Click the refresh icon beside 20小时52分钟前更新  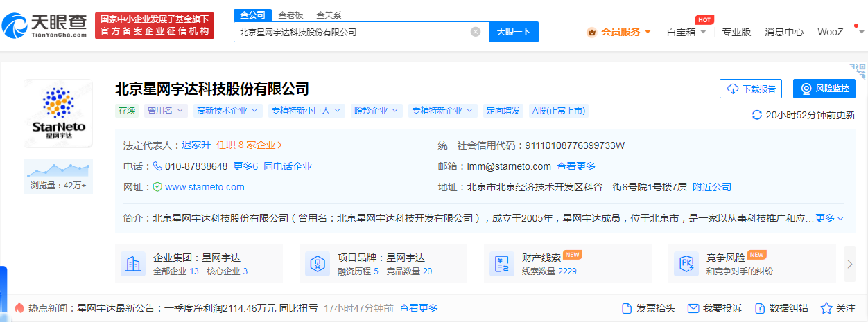pyautogui.click(x=757, y=115)
